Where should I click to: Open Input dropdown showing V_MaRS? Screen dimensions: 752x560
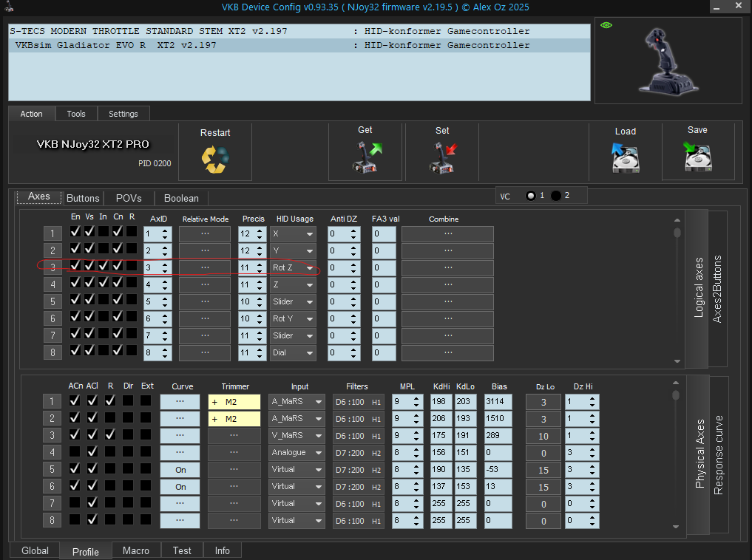297,435
